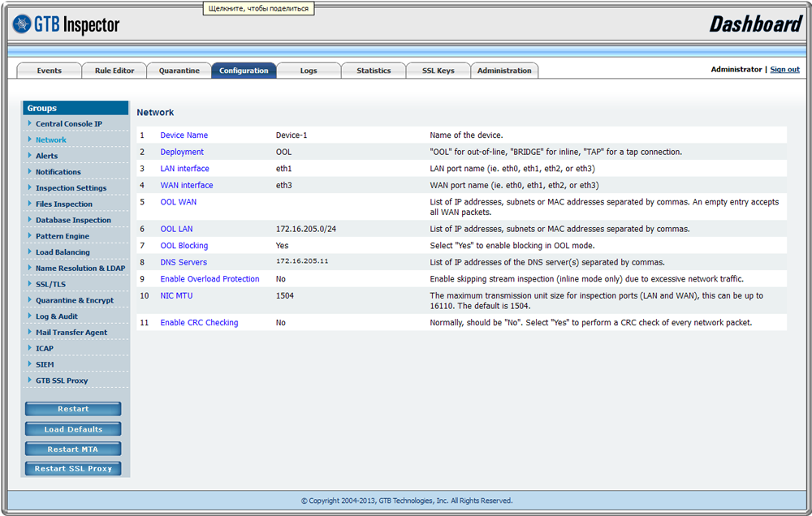Click the '1504' MTU value
The image size is (812, 516).
tap(284, 295)
